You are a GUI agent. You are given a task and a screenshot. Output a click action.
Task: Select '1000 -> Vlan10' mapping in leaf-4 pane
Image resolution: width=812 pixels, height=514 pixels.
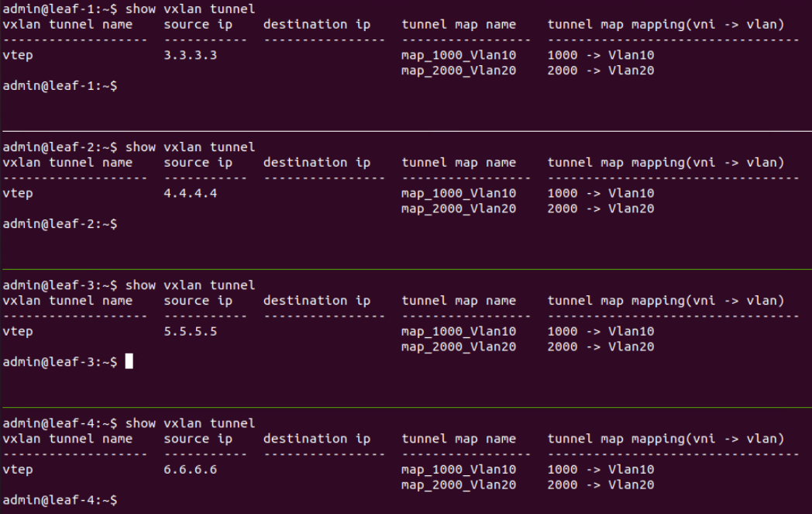point(600,470)
